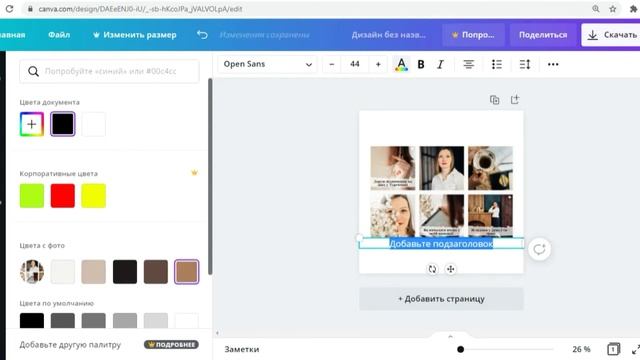
Task: Click the 26 % zoom value
Action: 581,349
